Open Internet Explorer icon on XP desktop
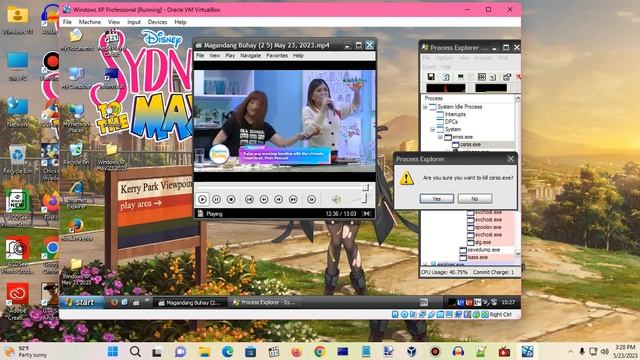 point(76,194)
